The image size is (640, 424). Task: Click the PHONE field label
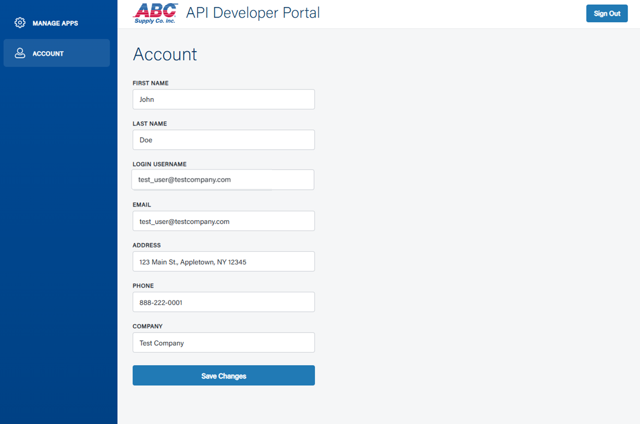143,286
